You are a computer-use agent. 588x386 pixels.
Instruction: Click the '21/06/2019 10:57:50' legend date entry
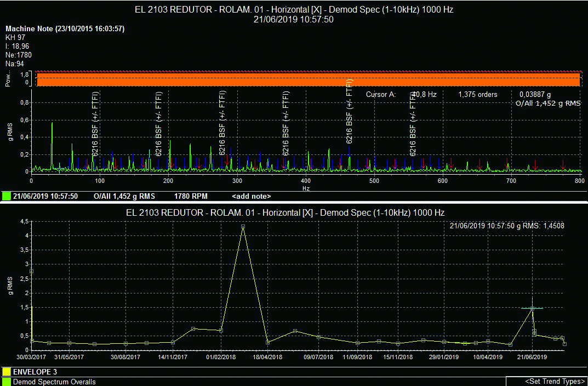(45, 196)
